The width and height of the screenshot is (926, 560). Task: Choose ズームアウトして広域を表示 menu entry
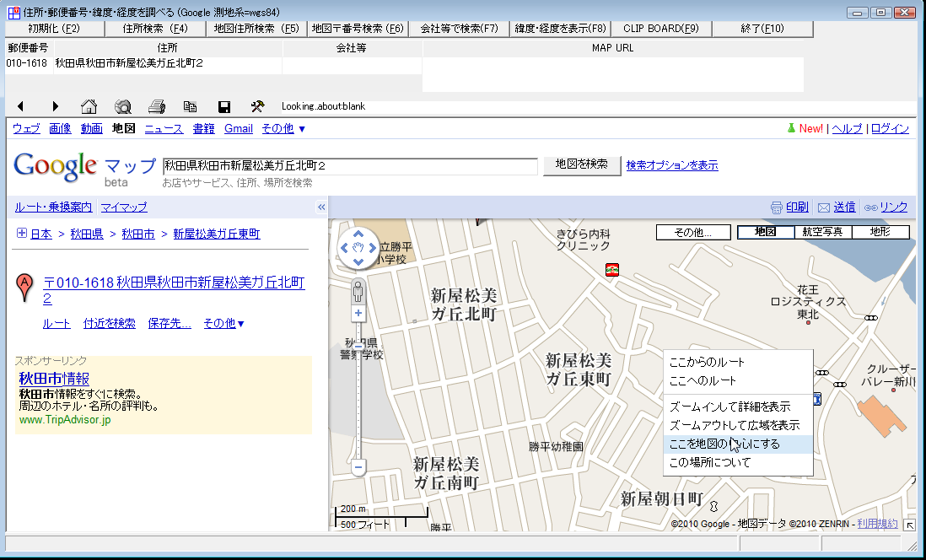pyautogui.click(x=738, y=425)
